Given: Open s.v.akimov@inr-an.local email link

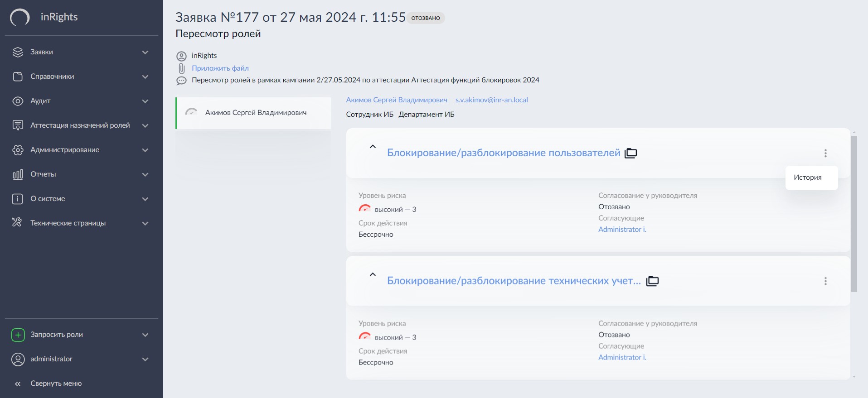Looking at the screenshot, I should coord(491,100).
